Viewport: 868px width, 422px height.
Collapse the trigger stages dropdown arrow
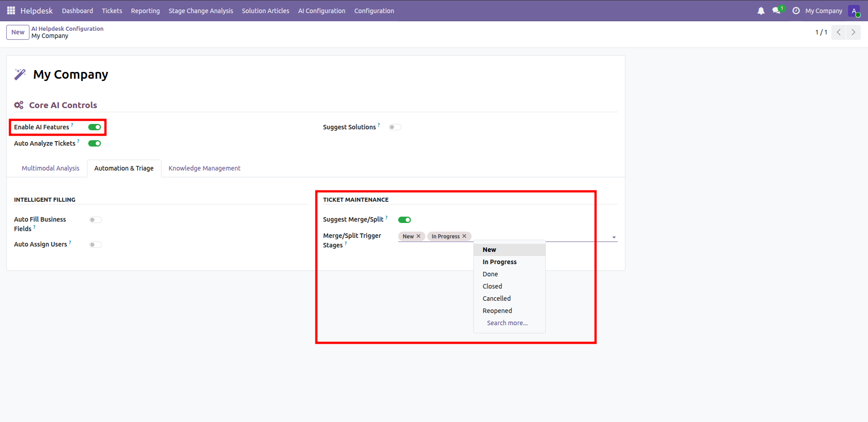click(x=614, y=237)
